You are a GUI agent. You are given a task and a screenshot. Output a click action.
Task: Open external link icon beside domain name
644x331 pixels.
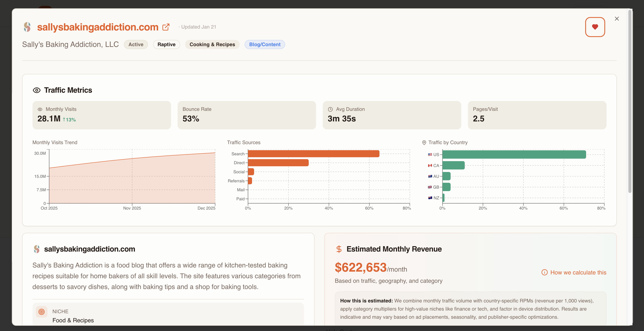coord(166,27)
